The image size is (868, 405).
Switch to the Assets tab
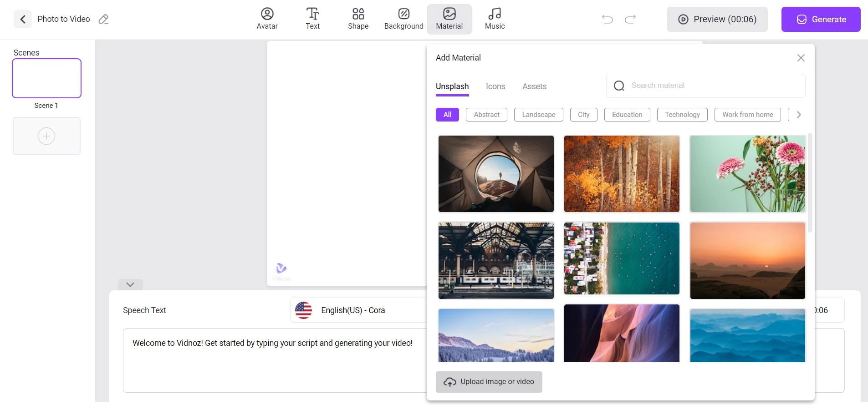point(534,86)
